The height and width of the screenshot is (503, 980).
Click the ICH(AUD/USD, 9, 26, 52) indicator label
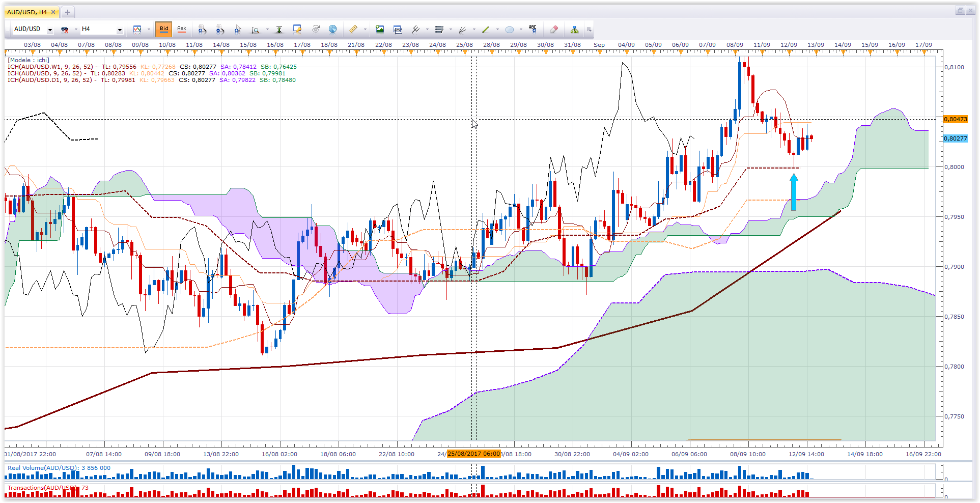coord(44,73)
